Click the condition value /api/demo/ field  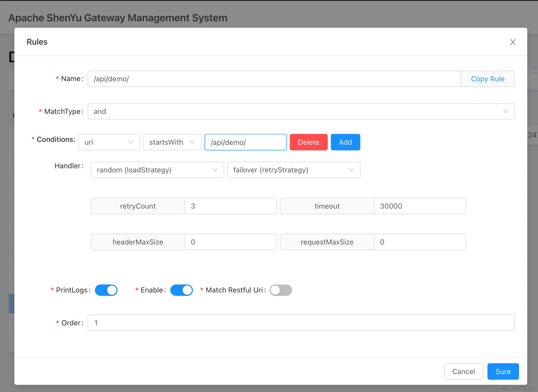[x=245, y=142]
